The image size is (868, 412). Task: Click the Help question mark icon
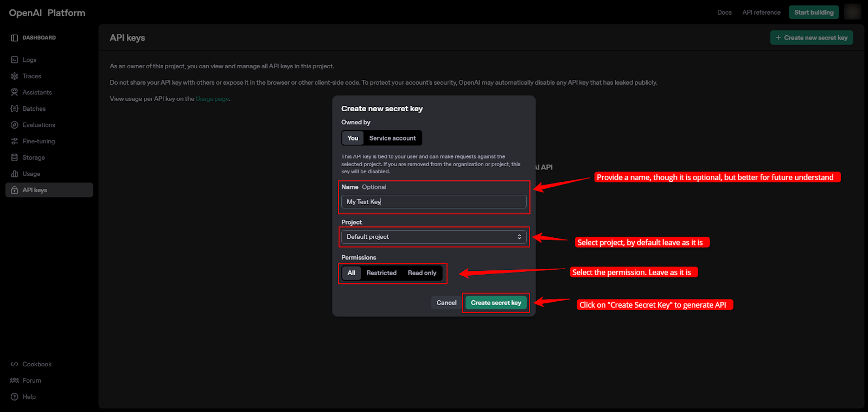[15, 397]
